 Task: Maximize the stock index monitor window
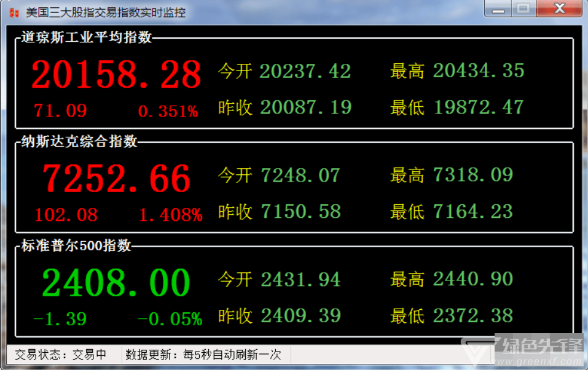coord(523,9)
